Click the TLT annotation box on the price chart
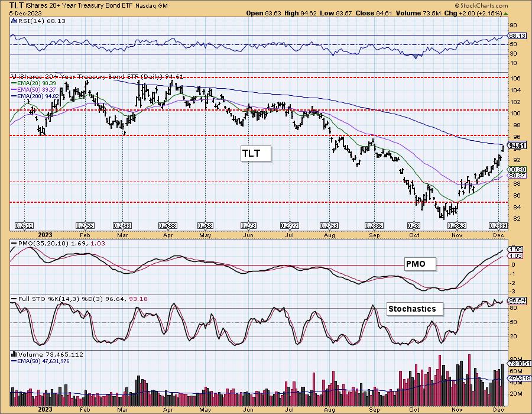Viewport: 532px width, 414px height. pos(256,153)
